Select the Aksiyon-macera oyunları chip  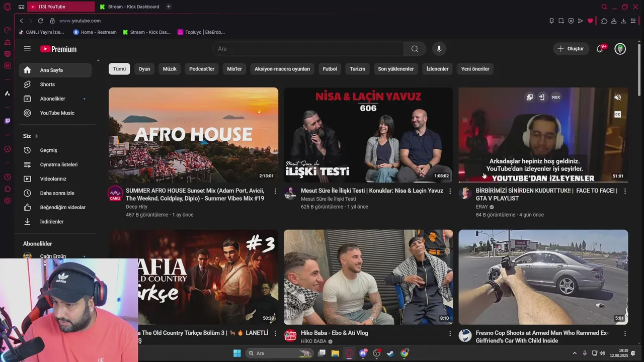click(282, 69)
